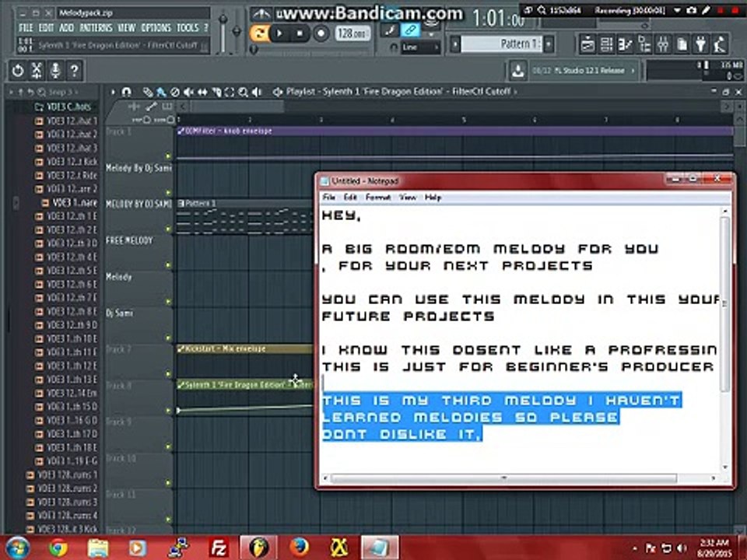Image resolution: width=747 pixels, height=560 pixels.
Task: Click the Notepad horizontal scrollbar
Action: pyautogui.click(x=503, y=478)
